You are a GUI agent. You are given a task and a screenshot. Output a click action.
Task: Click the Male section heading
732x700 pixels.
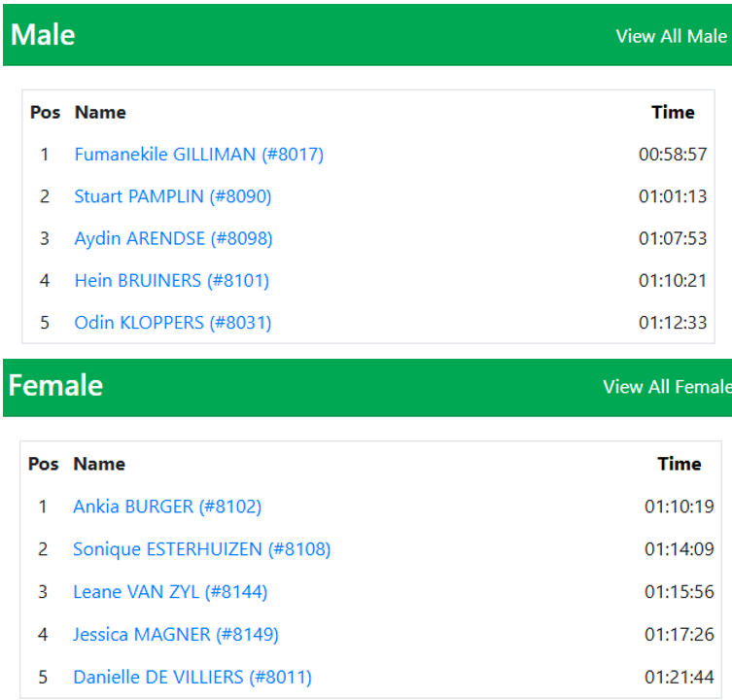point(43,35)
